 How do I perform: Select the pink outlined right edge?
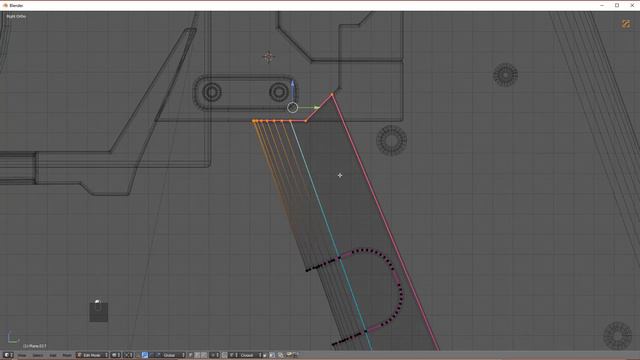pos(385,222)
